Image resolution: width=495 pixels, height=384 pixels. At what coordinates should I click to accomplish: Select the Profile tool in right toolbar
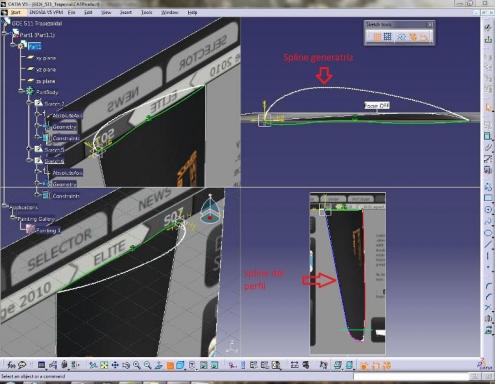click(488, 187)
